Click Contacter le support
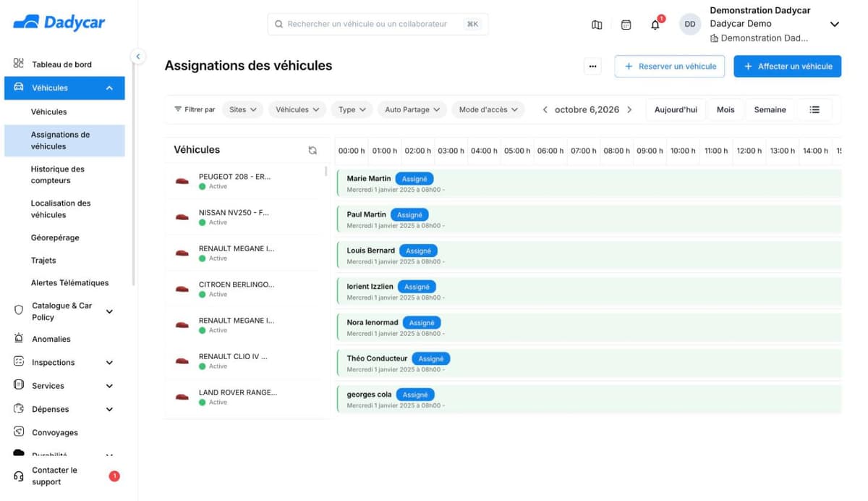Screen dimensions: 868x501 [x=54, y=476]
